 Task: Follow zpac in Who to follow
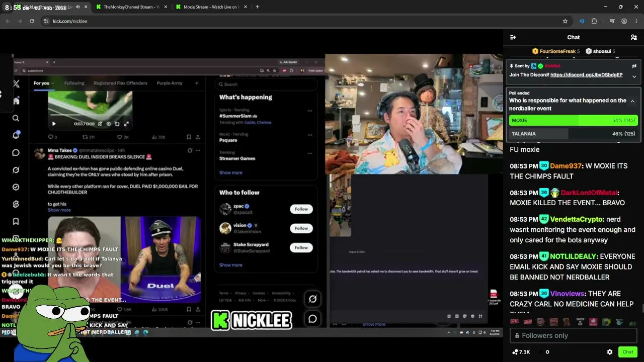pyautogui.click(x=301, y=209)
